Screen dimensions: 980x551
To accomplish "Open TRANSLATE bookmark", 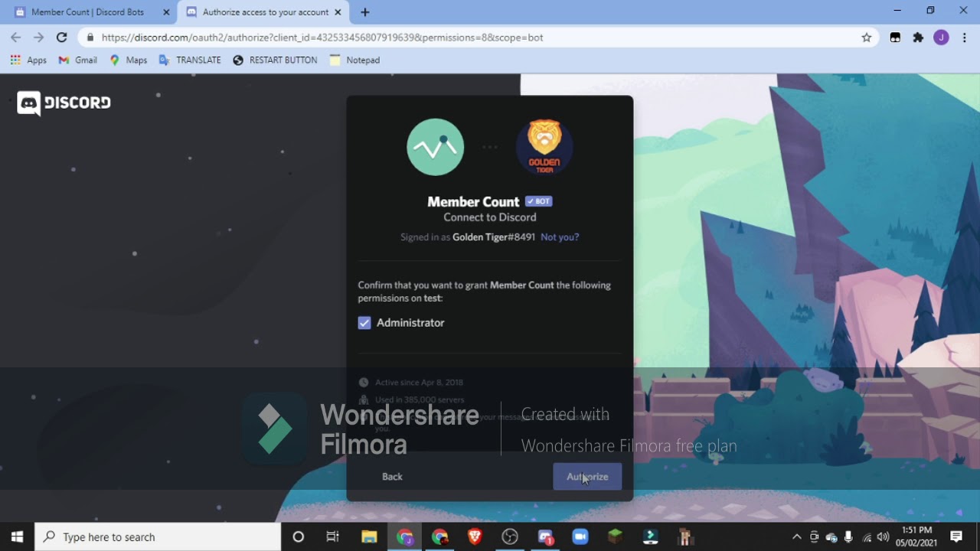I will tap(190, 60).
